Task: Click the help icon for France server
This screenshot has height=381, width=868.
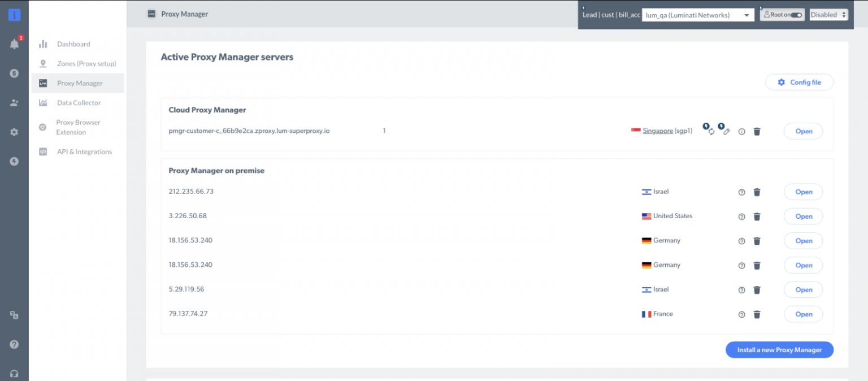Action: (x=742, y=314)
